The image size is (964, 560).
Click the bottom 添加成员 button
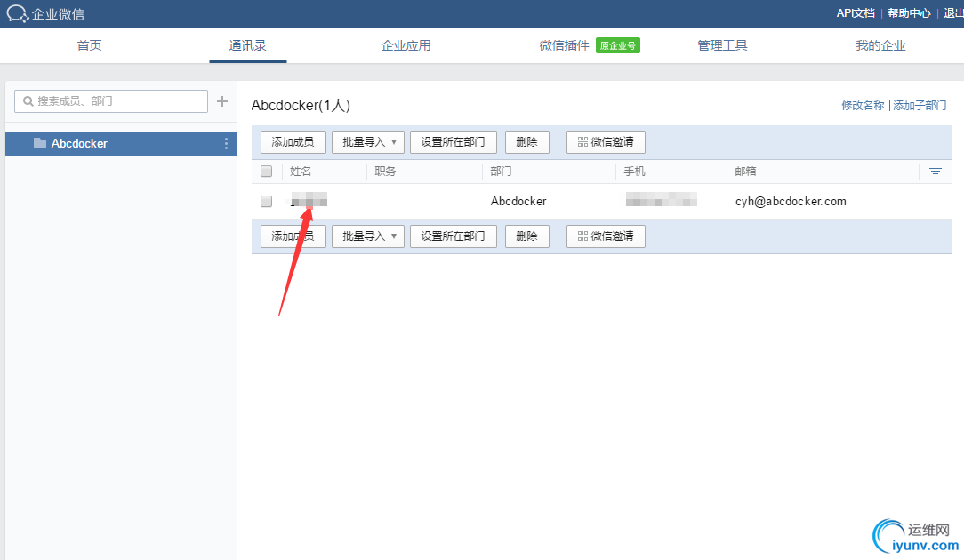[293, 236]
